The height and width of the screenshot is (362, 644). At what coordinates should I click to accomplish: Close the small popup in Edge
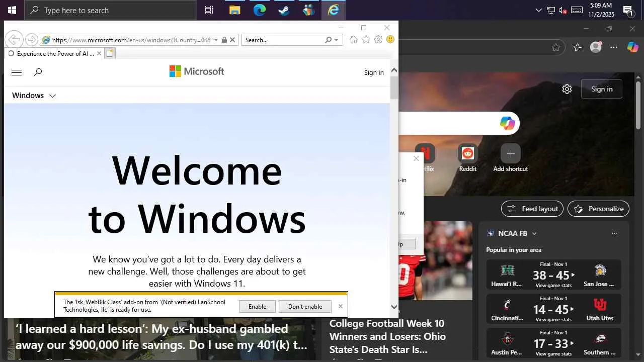[x=416, y=158]
